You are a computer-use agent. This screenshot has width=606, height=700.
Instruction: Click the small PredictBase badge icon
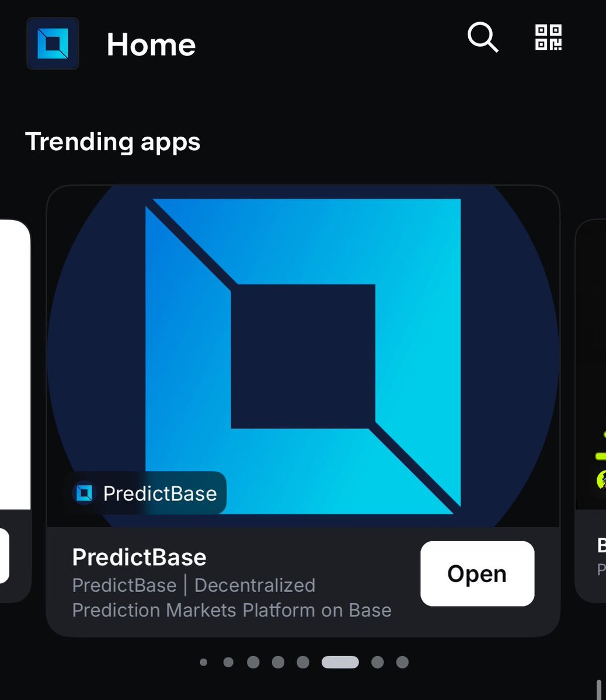click(84, 493)
